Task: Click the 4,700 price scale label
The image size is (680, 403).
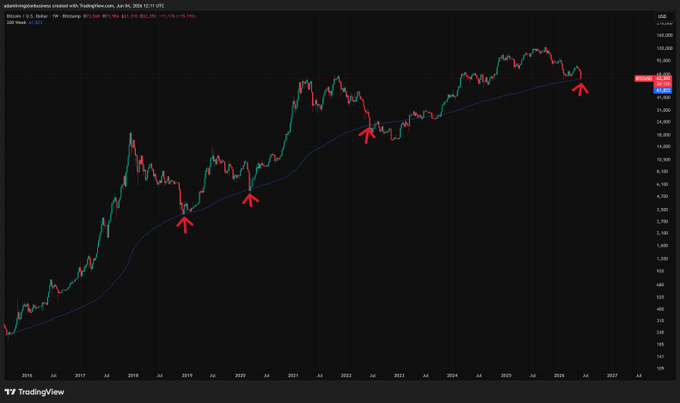Action: [x=663, y=197]
